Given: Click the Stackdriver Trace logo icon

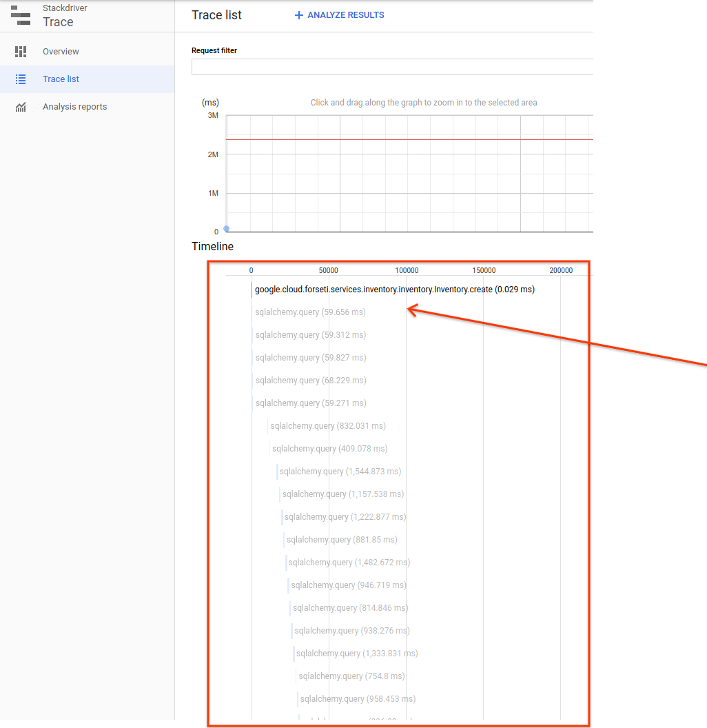Looking at the screenshot, I should [x=21, y=15].
